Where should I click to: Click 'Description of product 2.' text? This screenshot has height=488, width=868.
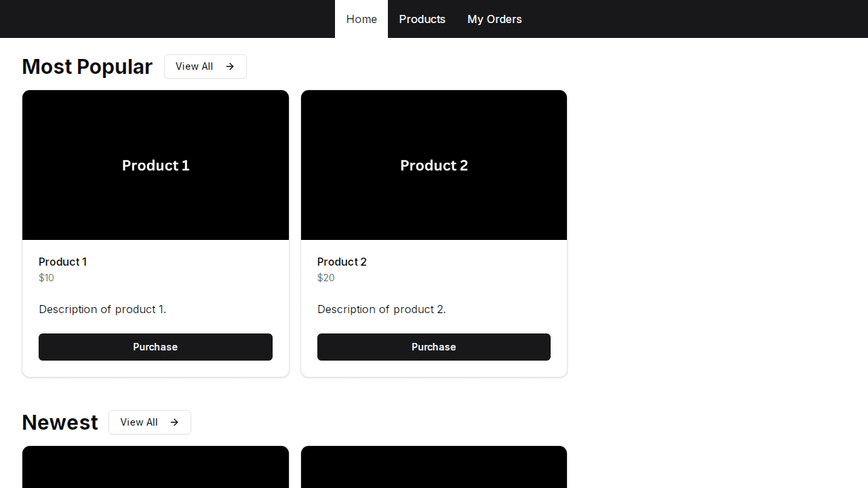382,309
